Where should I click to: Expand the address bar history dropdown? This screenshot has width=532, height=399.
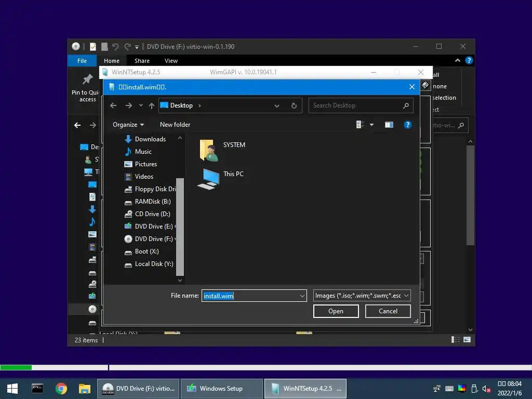click(x=277, y=106)
